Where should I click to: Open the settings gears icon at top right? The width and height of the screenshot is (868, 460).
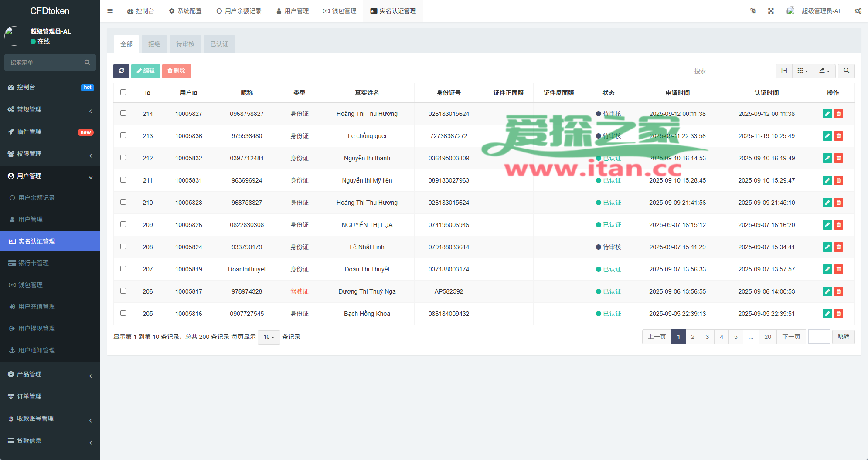(858, 11)
